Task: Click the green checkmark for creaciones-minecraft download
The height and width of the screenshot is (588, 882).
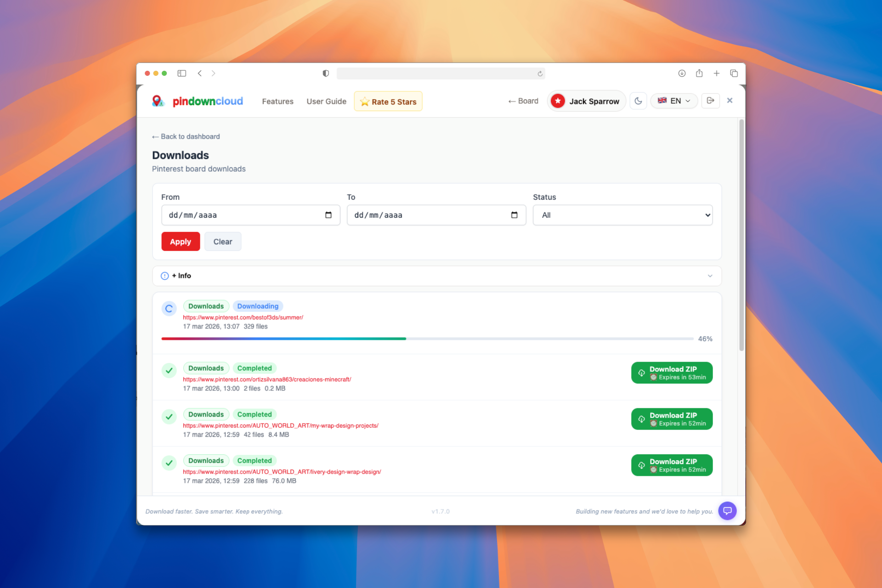Action: click(x=169, y=370)
